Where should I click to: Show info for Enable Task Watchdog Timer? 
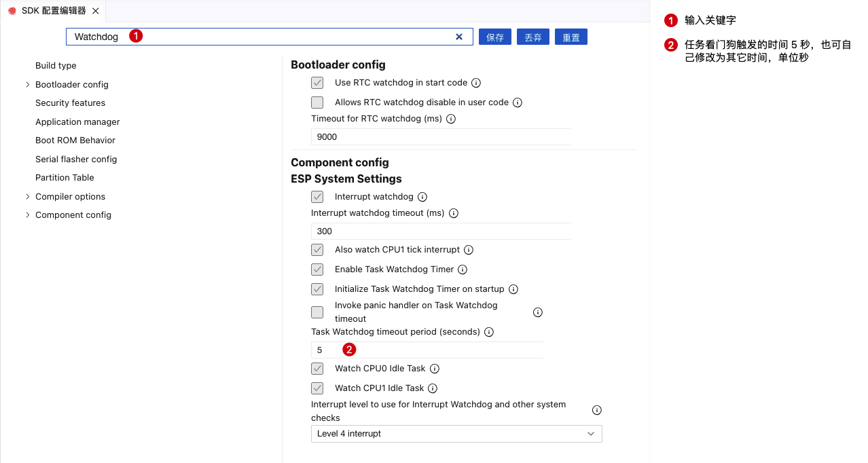coord(463,270)
